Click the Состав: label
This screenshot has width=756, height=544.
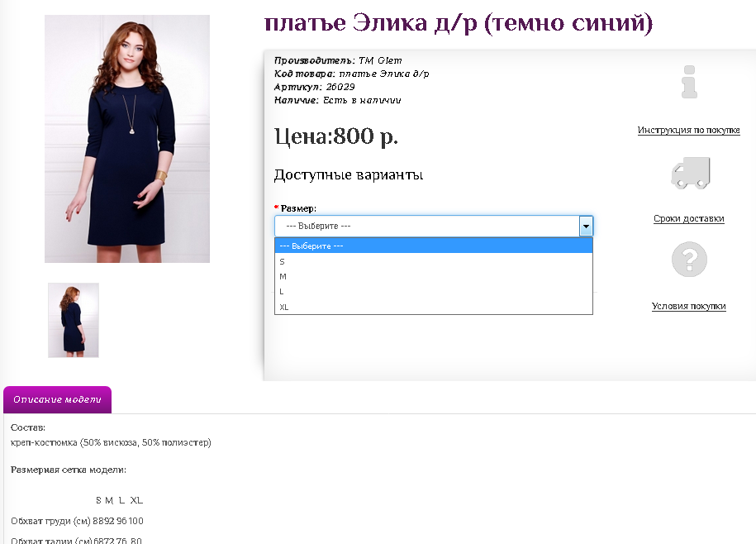point(28,427)
